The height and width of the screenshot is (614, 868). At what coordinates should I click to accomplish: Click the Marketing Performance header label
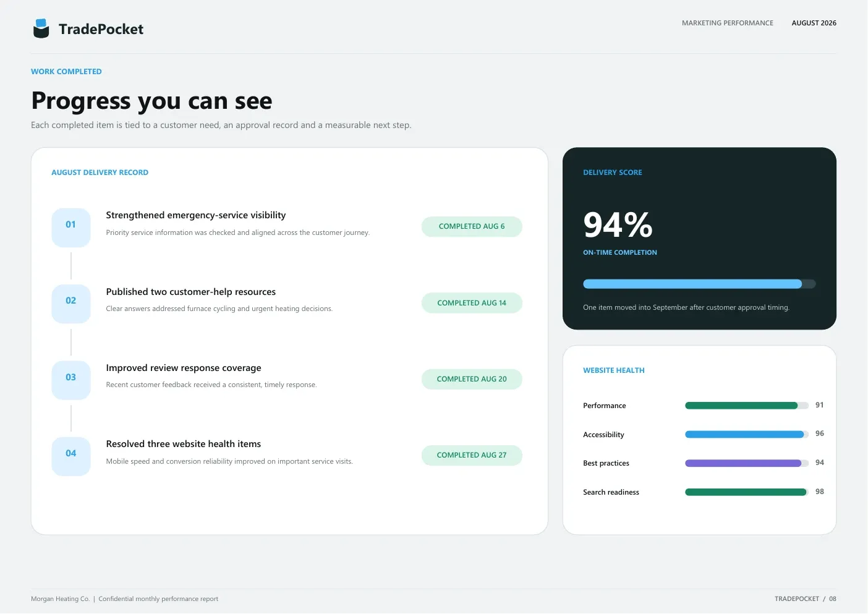(728, 23)
